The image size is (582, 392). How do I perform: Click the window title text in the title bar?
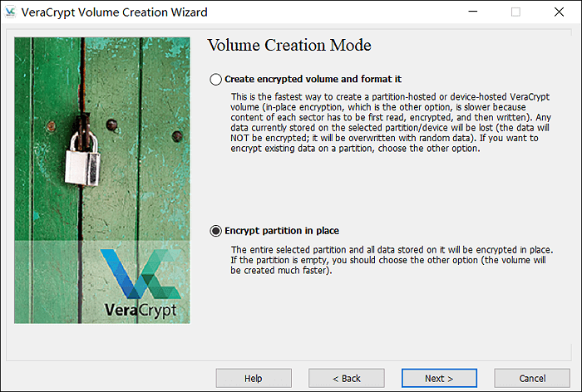point(116,12)
